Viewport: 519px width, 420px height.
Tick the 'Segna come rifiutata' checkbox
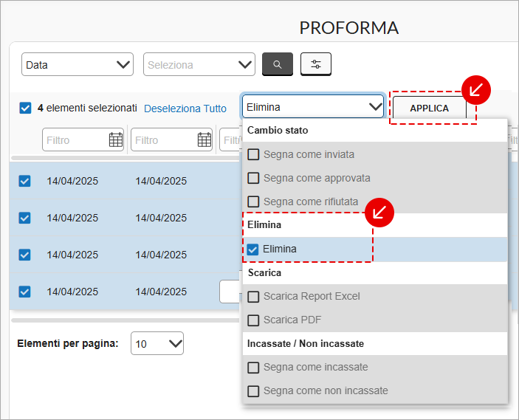[x=253, y=202]
